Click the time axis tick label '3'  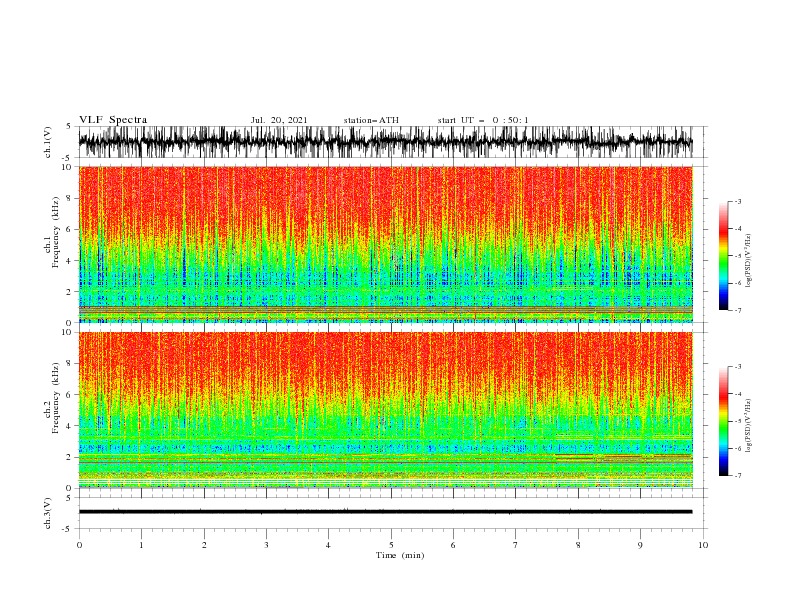tap(266, 545)
